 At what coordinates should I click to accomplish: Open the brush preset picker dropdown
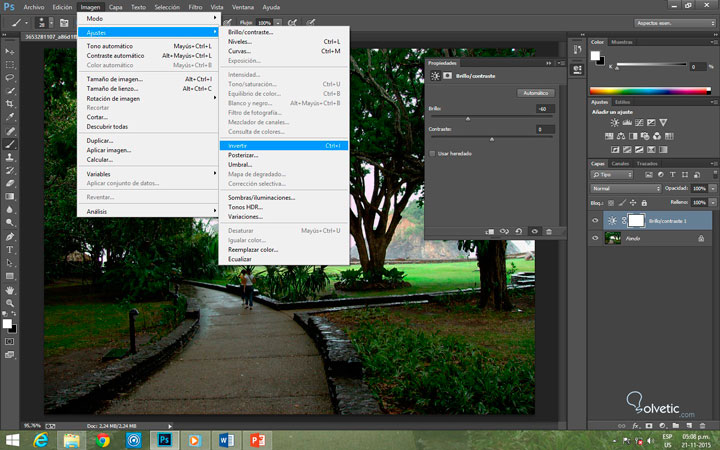[51, 22]
